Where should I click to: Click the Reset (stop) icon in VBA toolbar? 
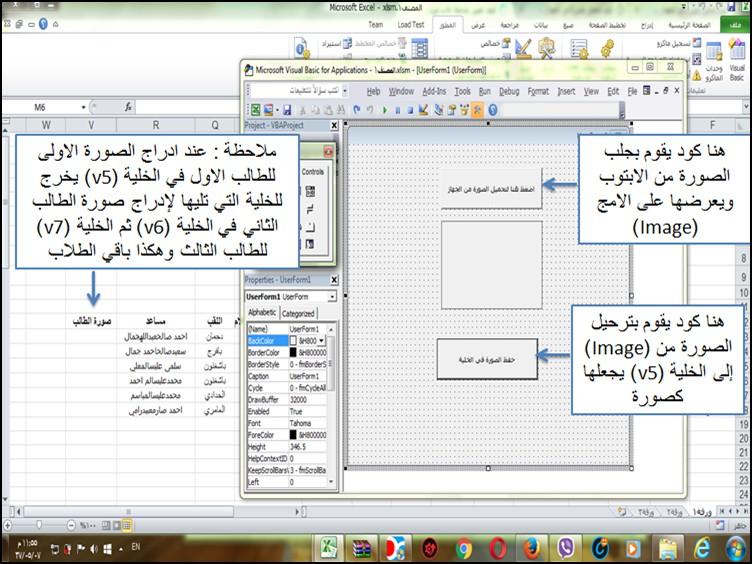click(410, 110)
